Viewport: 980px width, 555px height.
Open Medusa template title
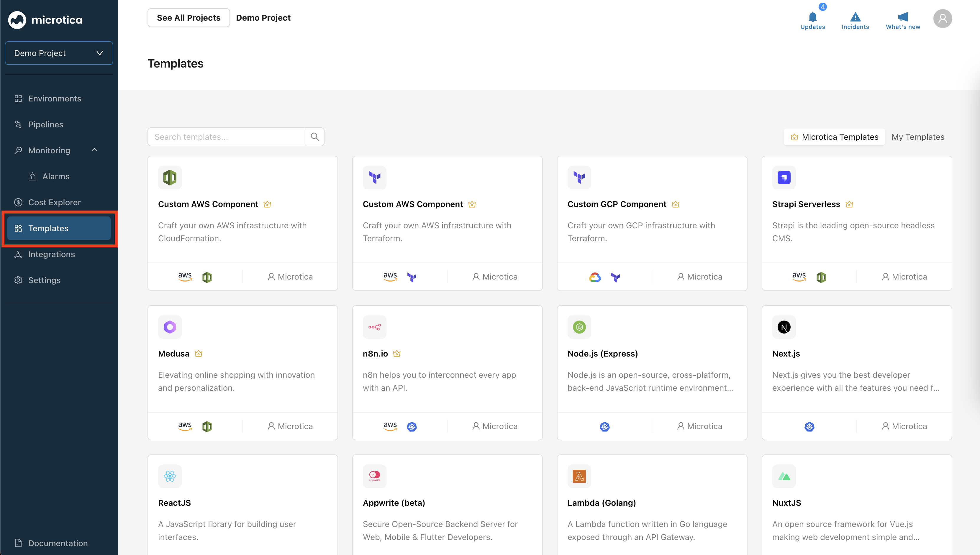click(173, 353)
